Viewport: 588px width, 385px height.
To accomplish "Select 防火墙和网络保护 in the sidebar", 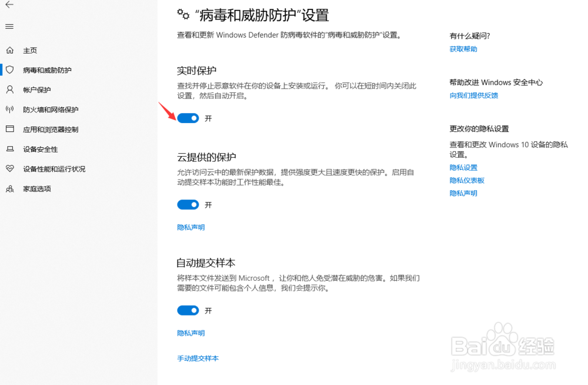I will click(x=51, y=109).
